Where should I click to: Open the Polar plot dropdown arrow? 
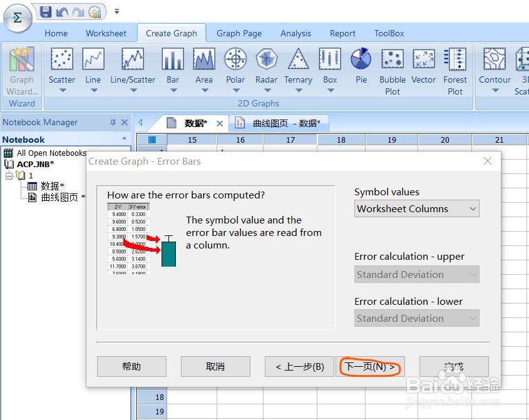click(x=236, y=90)
